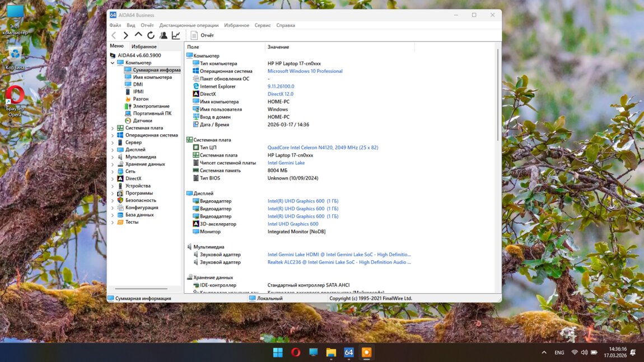Expand the Системная плата tree node
Viewport: 644px width, 362px height.
pyautogui.click(x=113, y=128)
